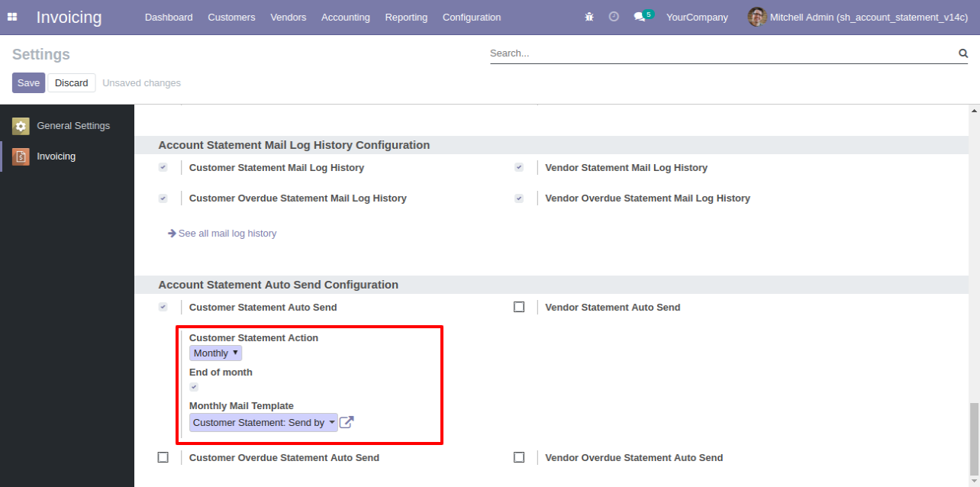Open the Customers menu
The height and width of the screenshot is (487, 980).
(231, 17)
